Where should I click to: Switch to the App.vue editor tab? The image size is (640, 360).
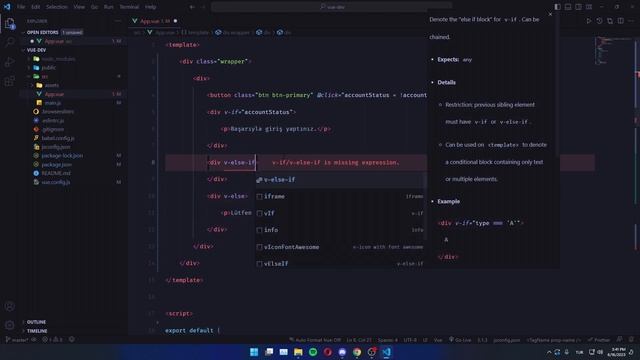155,21
